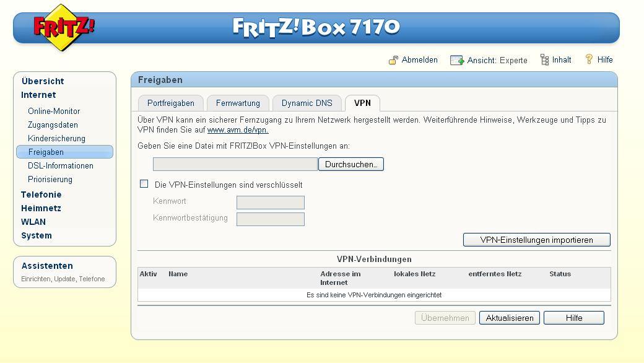644x363 pixels.
Task: Click the Hilfe question mark icon
Action: click(589, 59)
